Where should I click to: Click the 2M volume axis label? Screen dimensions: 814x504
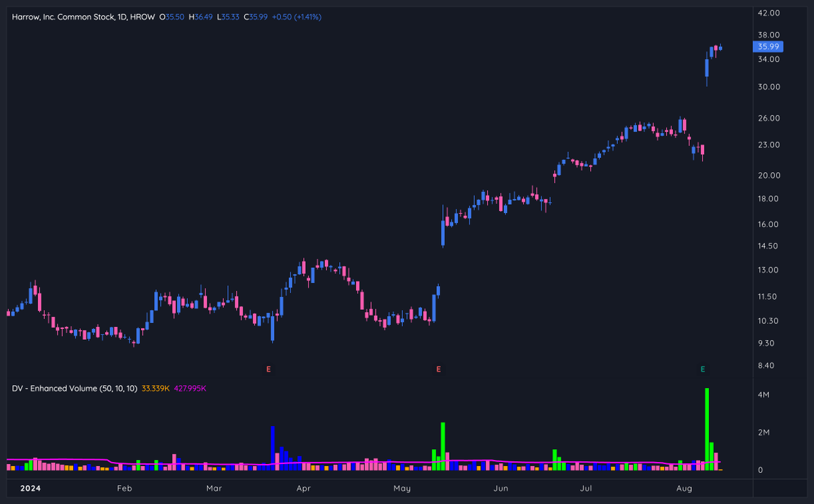coord(763,433)
